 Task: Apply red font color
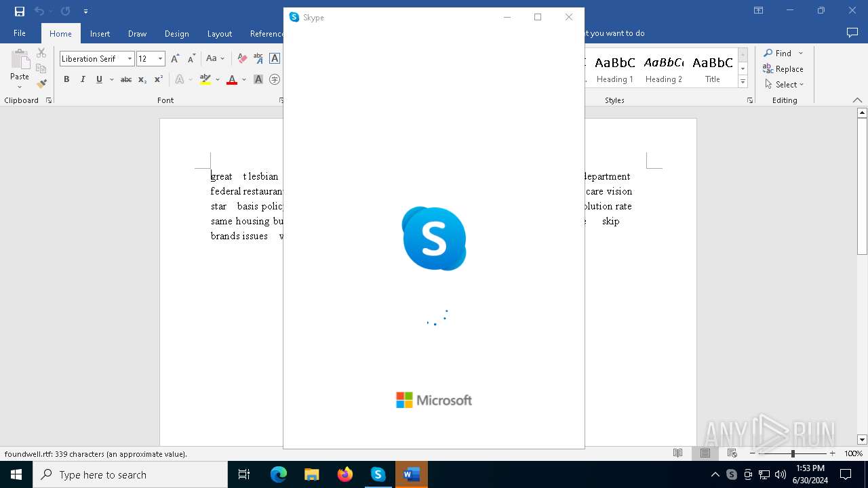coord(232,79)
